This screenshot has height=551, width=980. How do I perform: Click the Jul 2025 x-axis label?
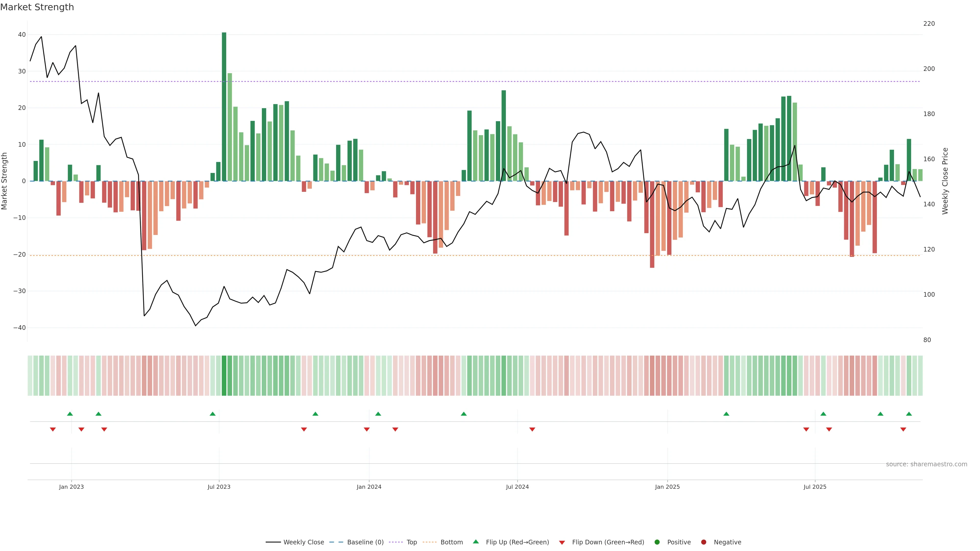(x=815, y=487)
